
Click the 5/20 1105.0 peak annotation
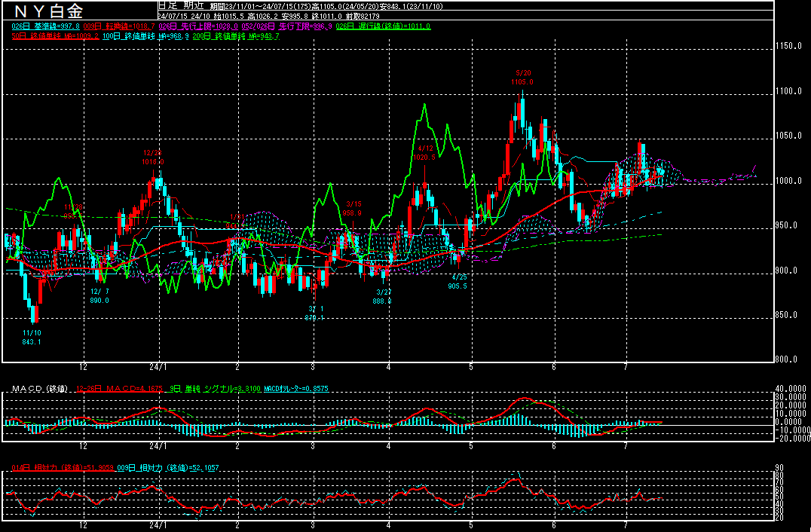click(523, 78)
